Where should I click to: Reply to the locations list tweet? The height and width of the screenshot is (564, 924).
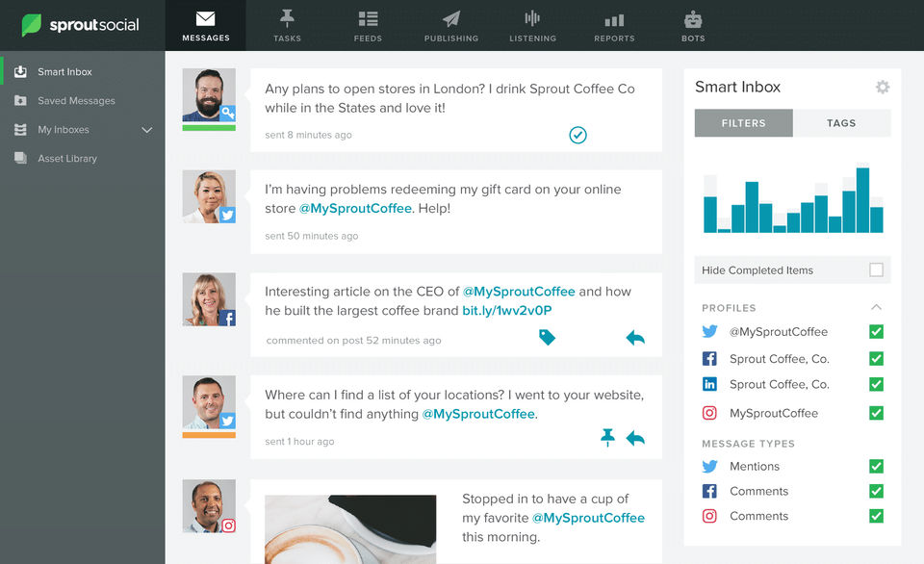click(635, 439)
